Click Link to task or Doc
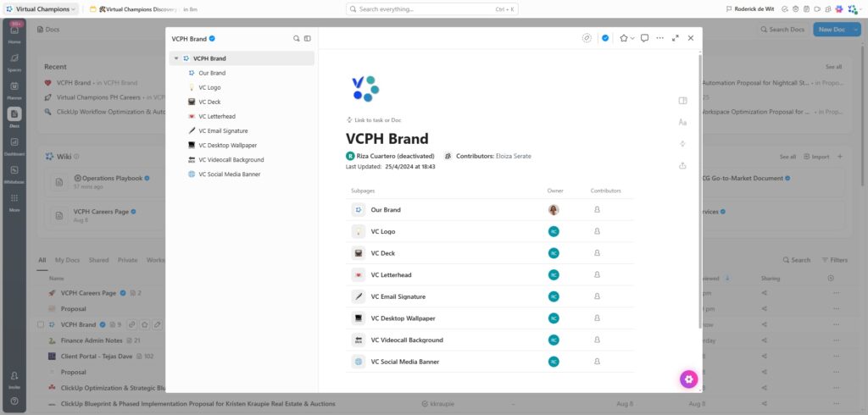The height and width of the screenshot is (415, 868). coord(377,120)
